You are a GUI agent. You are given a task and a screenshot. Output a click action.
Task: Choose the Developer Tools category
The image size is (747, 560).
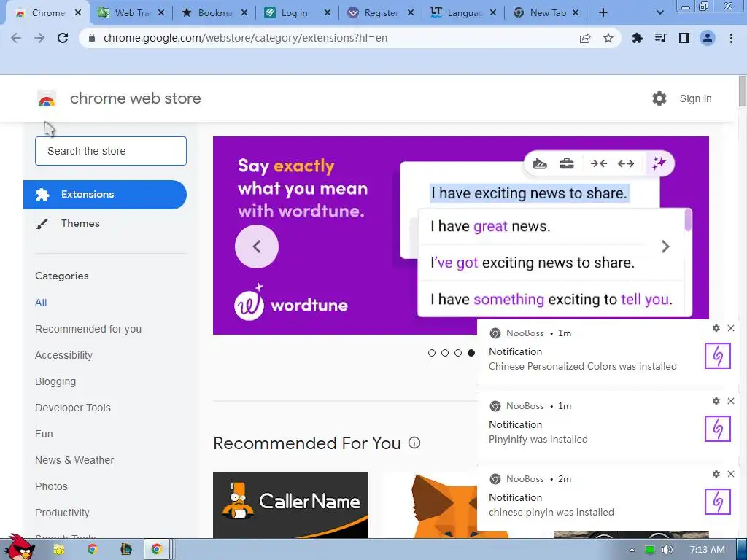tap(73, 408)
